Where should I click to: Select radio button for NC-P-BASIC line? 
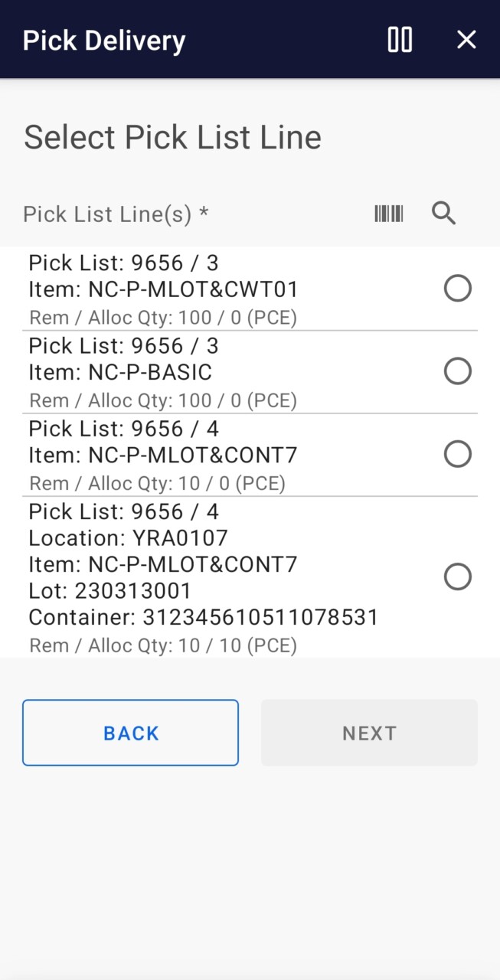coord(458,371)
